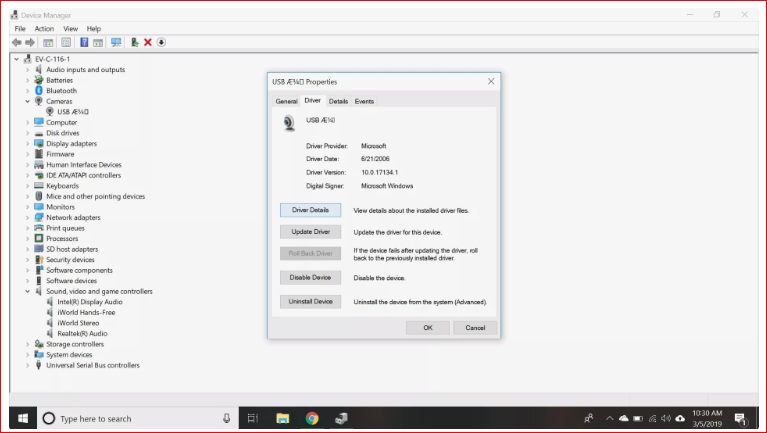The height and width of the screenshot is (433, 767).
Task: Show hidden tray icons with the up chevron
Action: click(609, 418)
